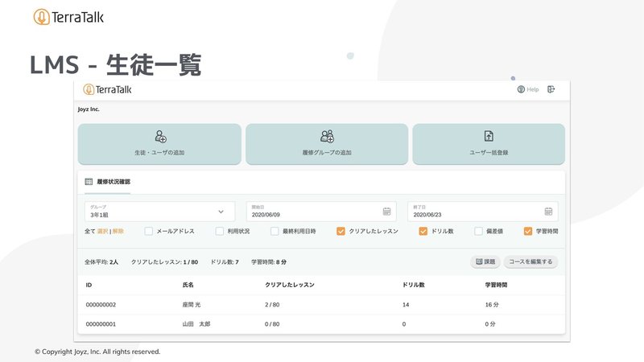Click the クリアしたレッスン column header

point(290,285)
